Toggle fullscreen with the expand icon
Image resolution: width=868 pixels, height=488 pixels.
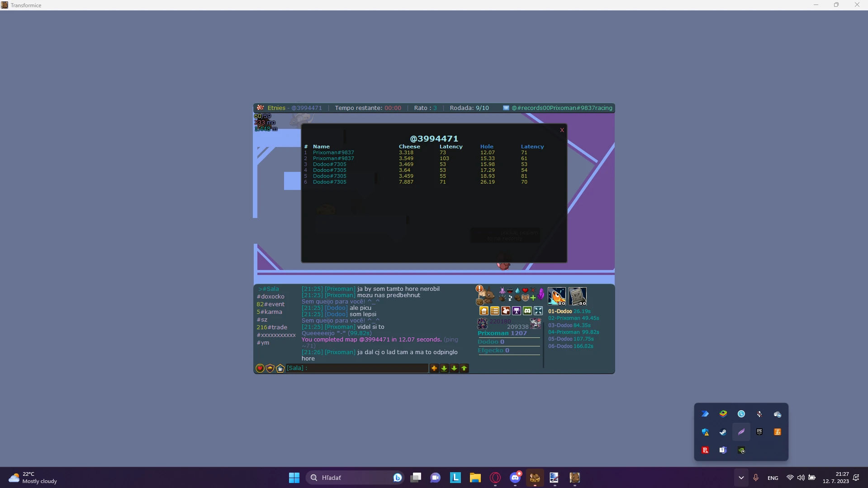(538, 311)
